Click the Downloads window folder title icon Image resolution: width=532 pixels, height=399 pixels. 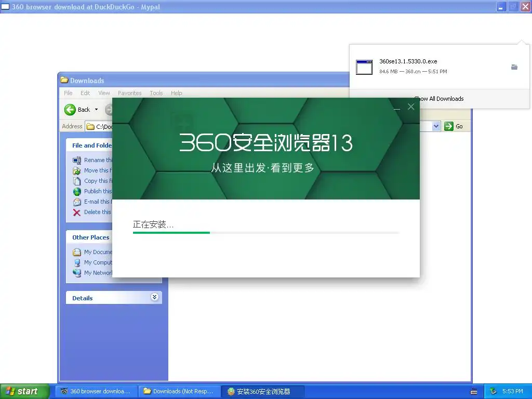[64, 80]
